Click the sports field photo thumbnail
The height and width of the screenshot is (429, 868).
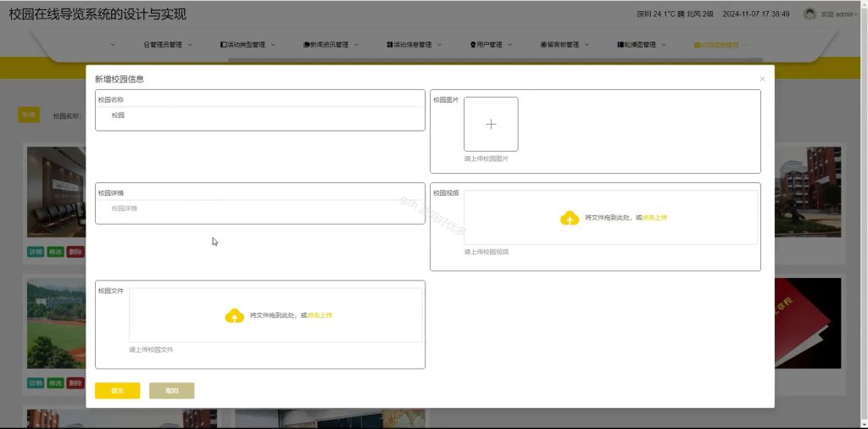(x=56, y=323)
